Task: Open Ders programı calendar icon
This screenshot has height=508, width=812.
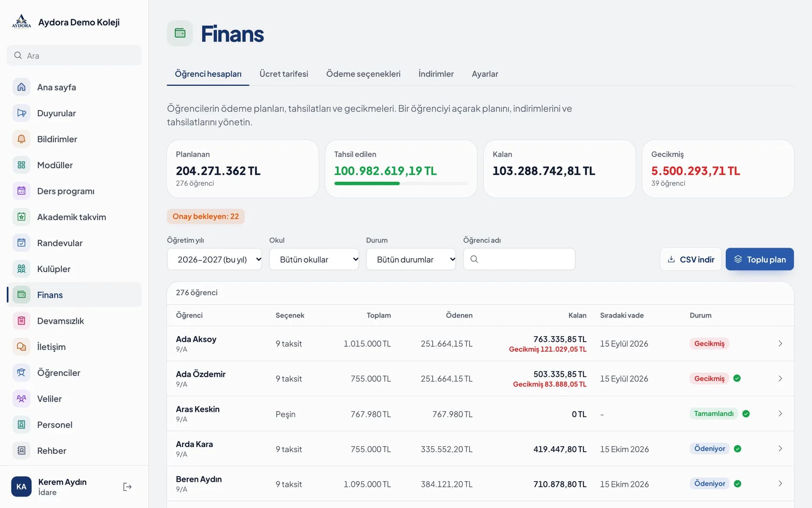Action: coord(21,191)
